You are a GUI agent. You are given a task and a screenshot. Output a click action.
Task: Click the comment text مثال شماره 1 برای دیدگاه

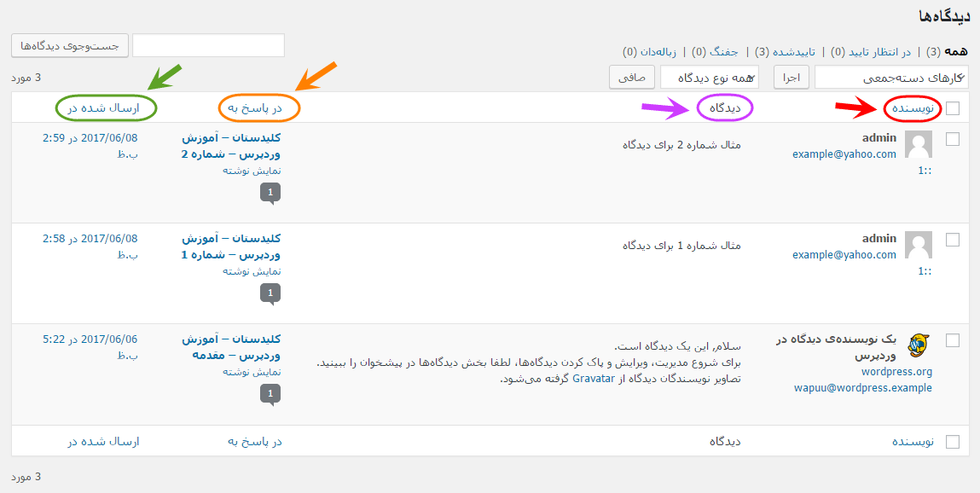click(681, 246)
